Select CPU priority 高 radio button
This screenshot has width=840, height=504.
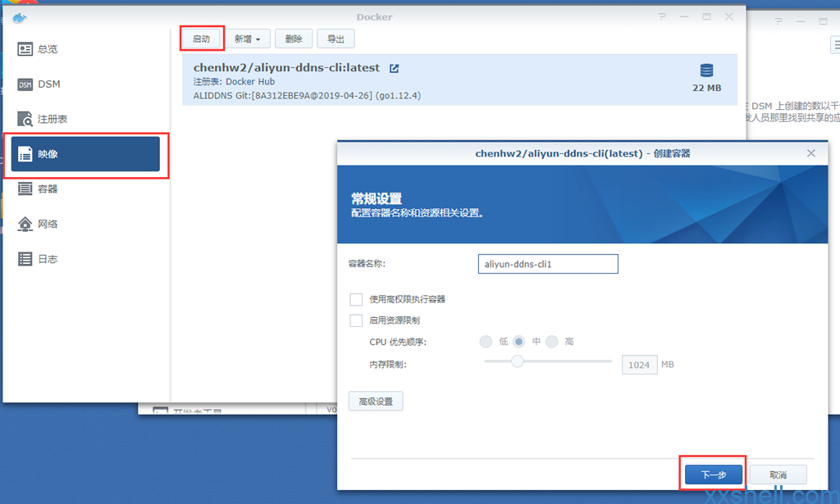[x=552, y=342]
